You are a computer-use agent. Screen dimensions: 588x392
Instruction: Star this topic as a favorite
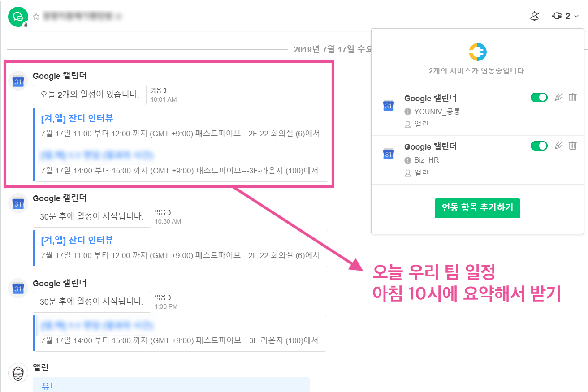point(36,17)
